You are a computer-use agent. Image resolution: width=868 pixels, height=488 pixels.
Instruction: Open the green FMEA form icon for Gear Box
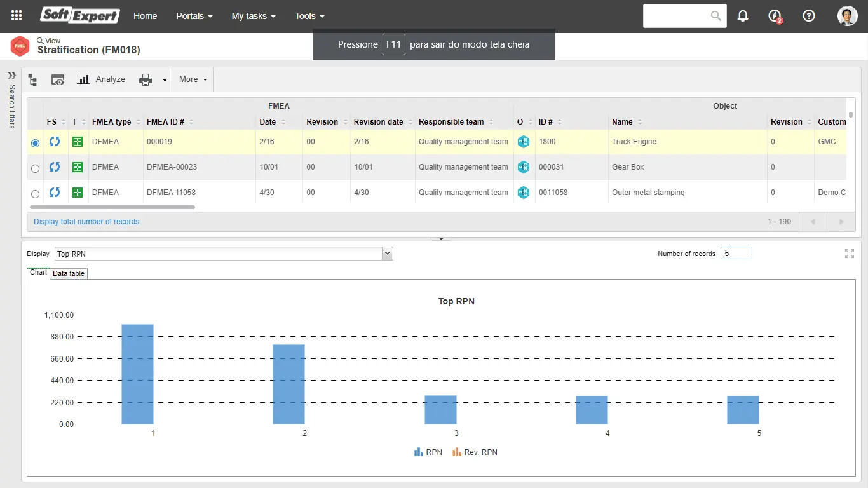click(x=76, y=167)
